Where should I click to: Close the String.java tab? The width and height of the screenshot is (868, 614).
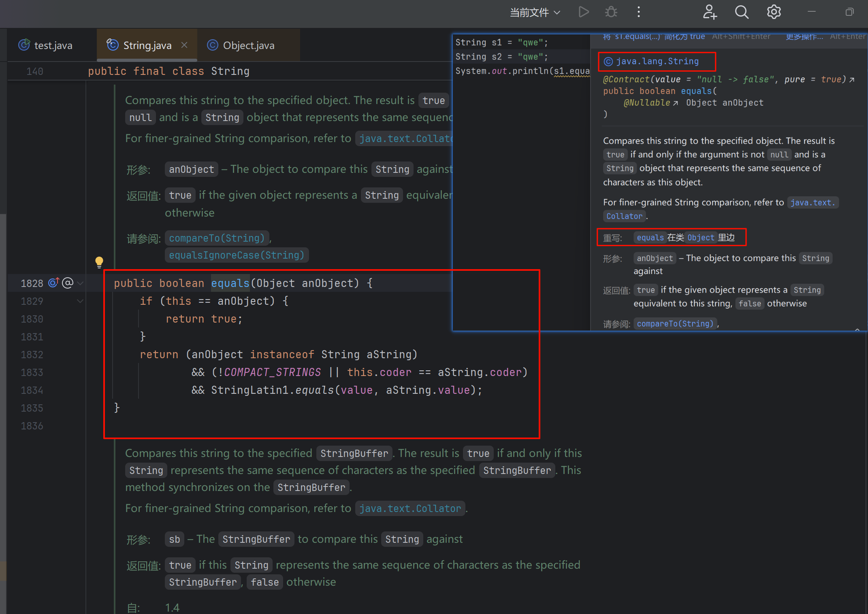[x=184, y=45]
